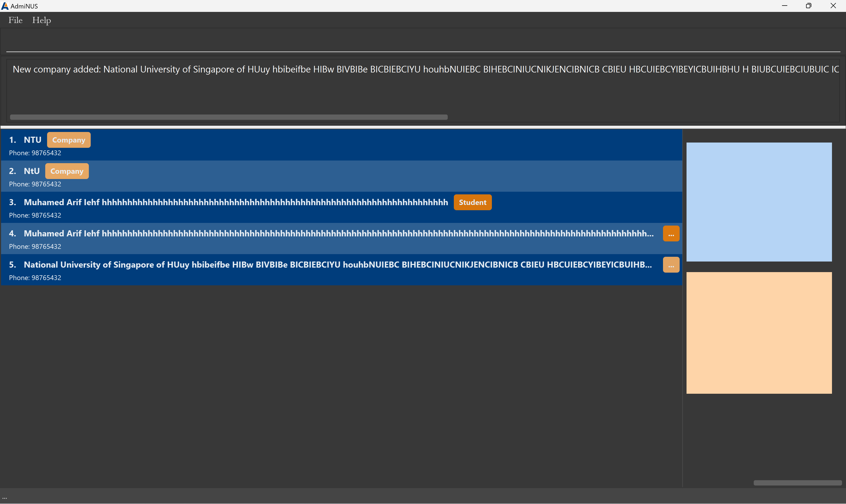This screenshot has height=504, width=846.
Task: Open the Help menu
Action: (42, 20)
